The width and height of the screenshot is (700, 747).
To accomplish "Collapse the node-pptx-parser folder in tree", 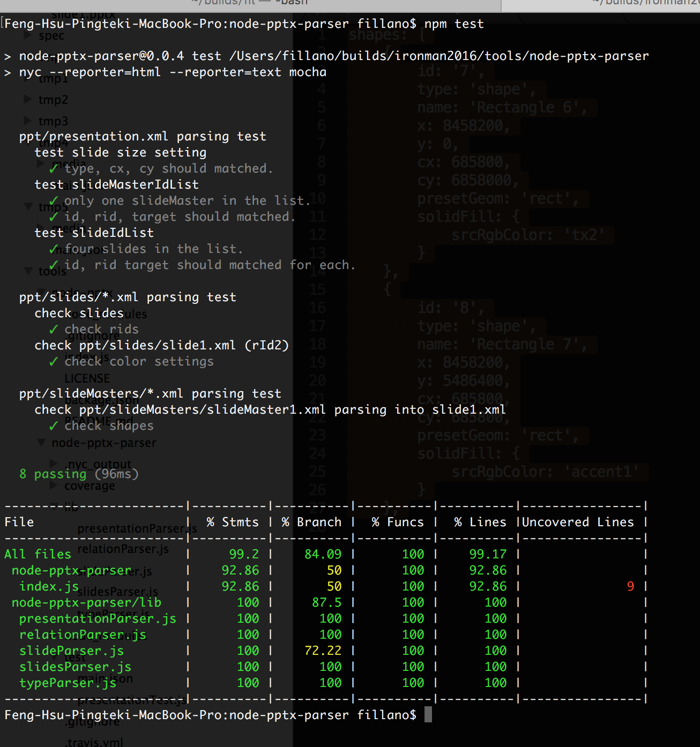I will [x=41, y=443].
